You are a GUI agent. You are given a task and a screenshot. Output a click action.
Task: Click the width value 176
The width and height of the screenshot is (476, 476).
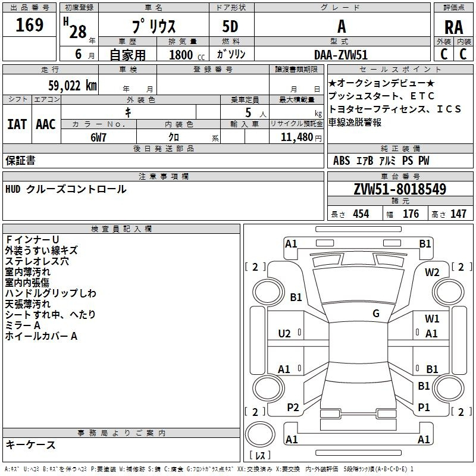[411, 214]
